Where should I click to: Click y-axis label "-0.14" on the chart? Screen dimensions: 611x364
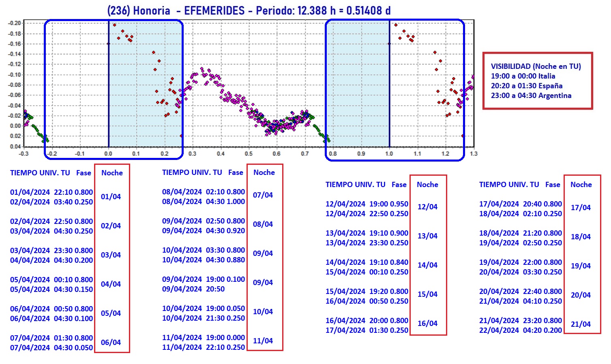click(15, 54)
